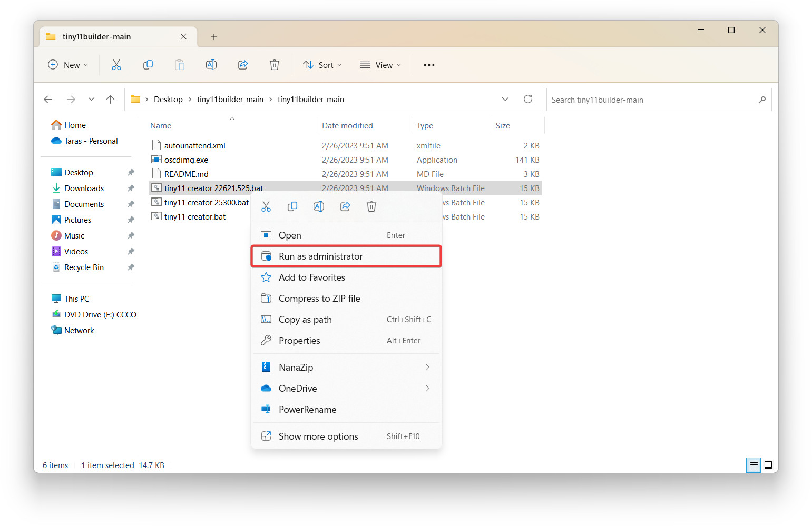Click the Delete trash icon in the context menu
Screen dimensions: 812x526
pyautogui.click(x=371, y=206)
